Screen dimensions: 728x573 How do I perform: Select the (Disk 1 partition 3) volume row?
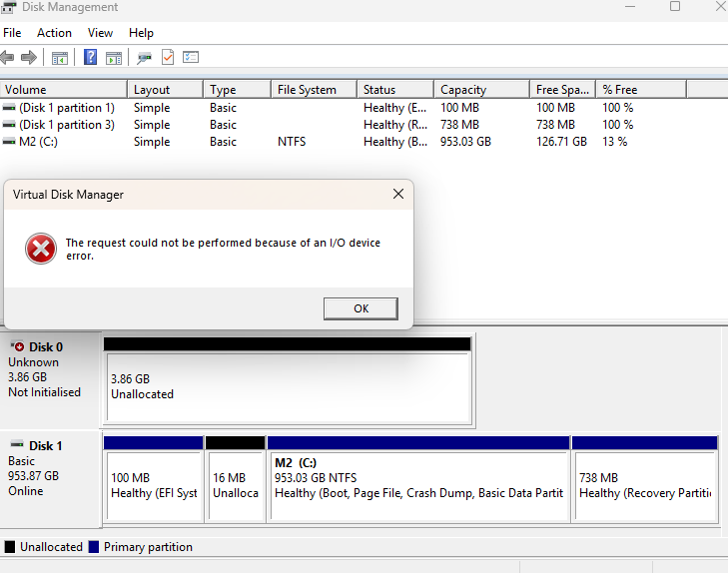(x=66, y=125)
